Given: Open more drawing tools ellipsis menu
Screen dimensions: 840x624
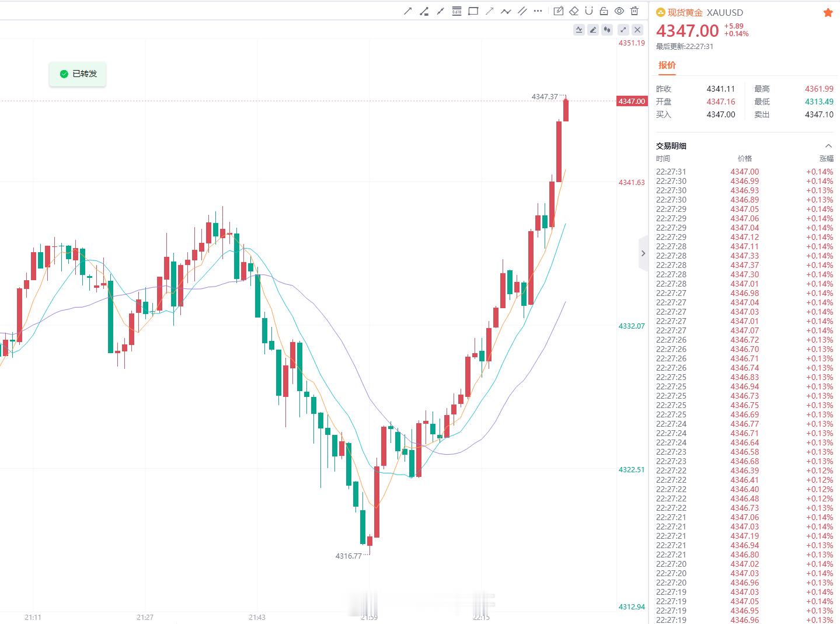Looking at the screenshot, I should pos(538,11).
